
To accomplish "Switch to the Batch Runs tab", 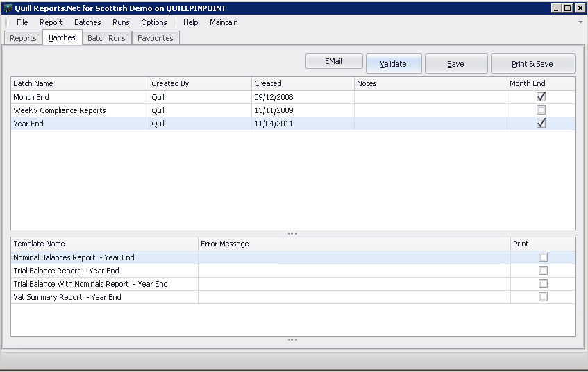I will tap(106, 38).
